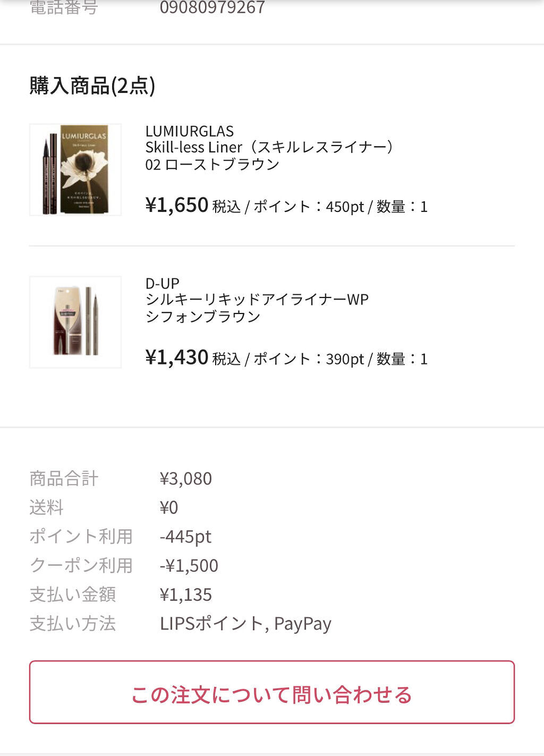Select Skill-less Liner（スキルレスライナー）product title
The image size is (544, 756).
coord(270,147)
